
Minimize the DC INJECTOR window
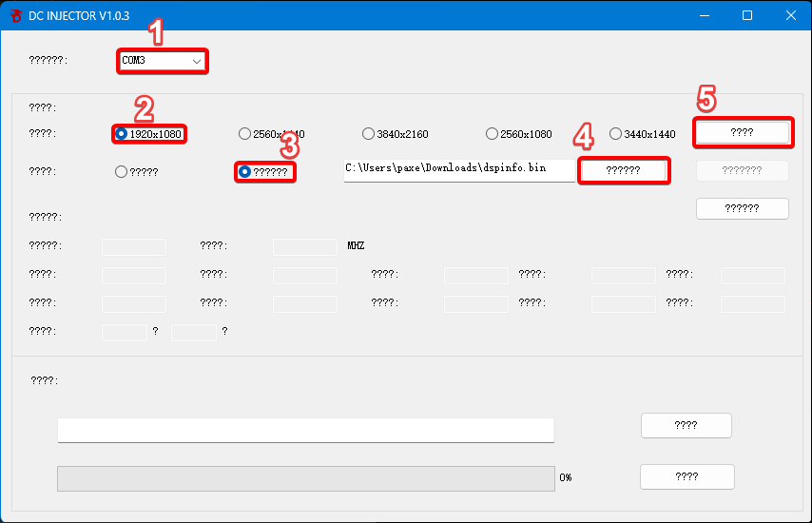[x=705, y=15]
